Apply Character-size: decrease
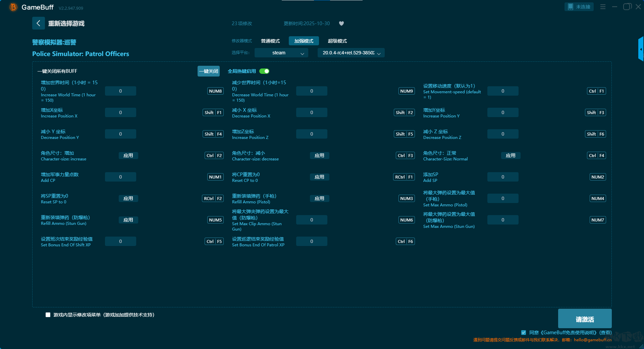The height and width of the screenshot is (349, 644). pos(319,155)
